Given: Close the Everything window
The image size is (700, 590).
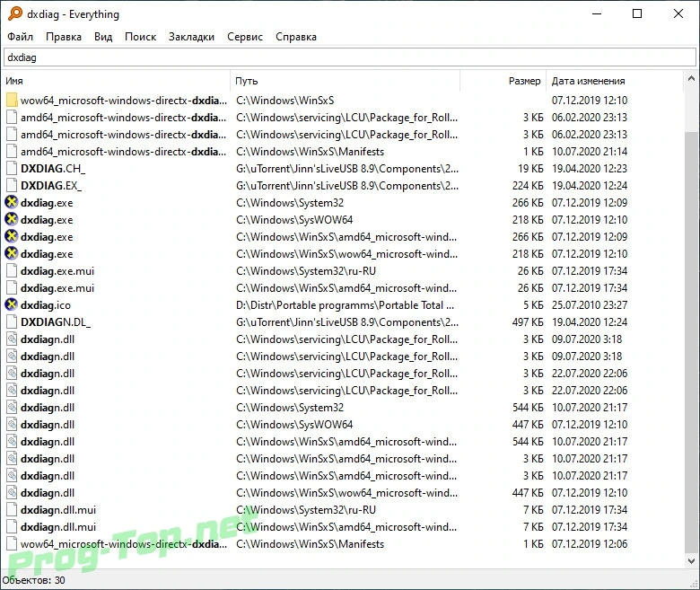Looking at the screenshot, I should 678,13.
